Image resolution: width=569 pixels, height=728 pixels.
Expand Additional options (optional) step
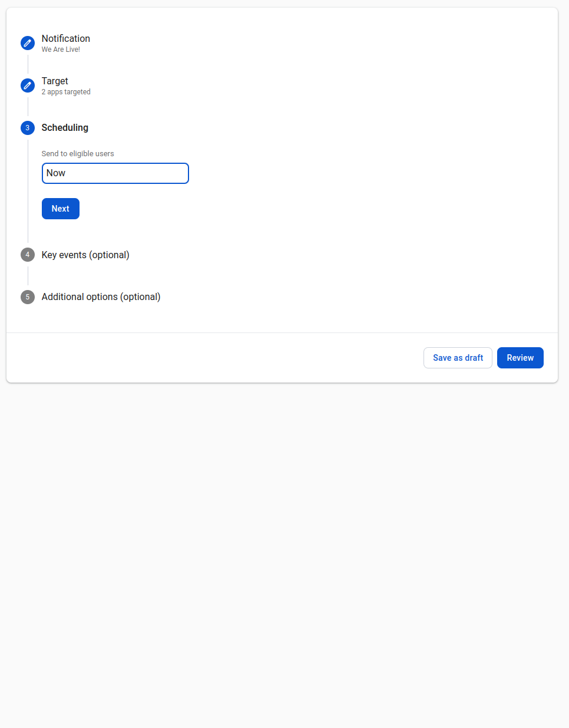[x=101, y=297]
